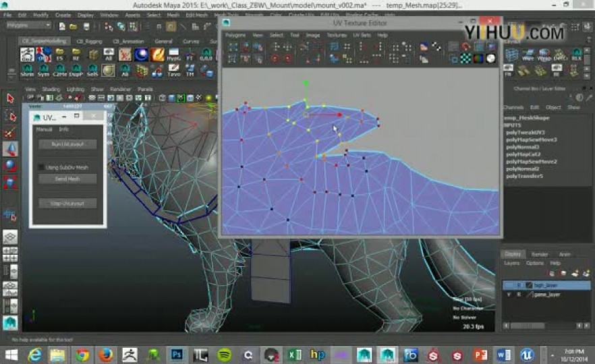Switch to the Anim tab in layer editor
The width and height of the screenshot is (595, 364).
[565, 254]
